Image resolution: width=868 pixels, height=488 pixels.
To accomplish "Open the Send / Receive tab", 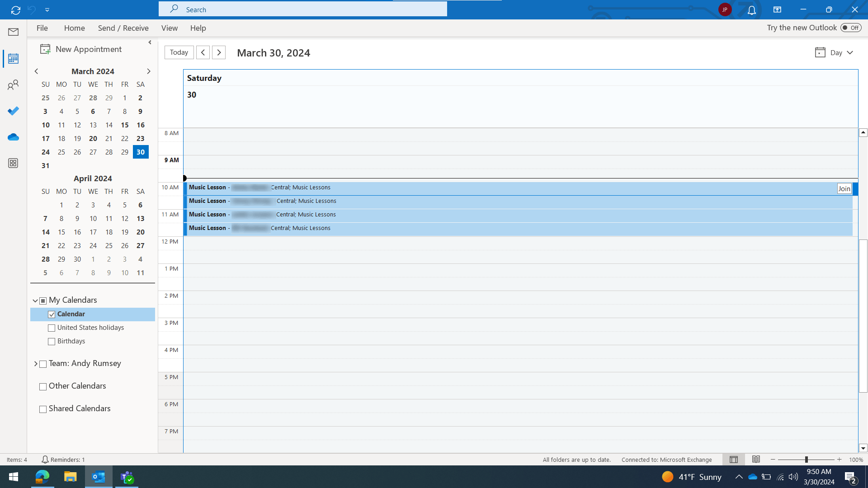I will 123,28.
